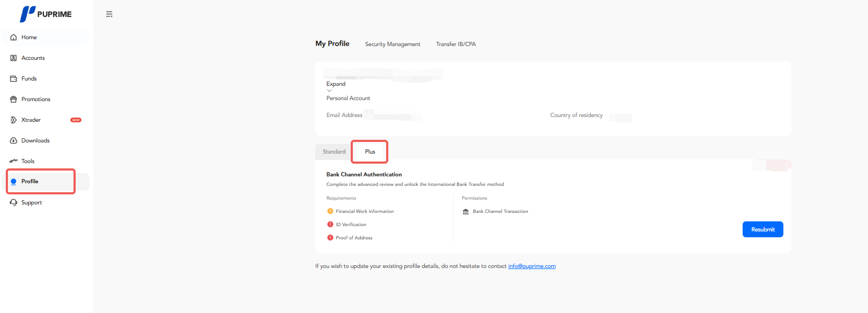Click the chevron below Expand

pos(329,91)
